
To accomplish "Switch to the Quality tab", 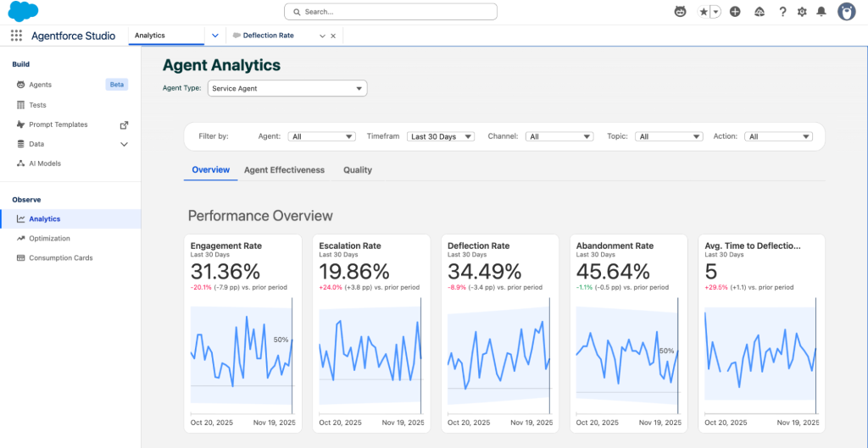I will 358,170.
